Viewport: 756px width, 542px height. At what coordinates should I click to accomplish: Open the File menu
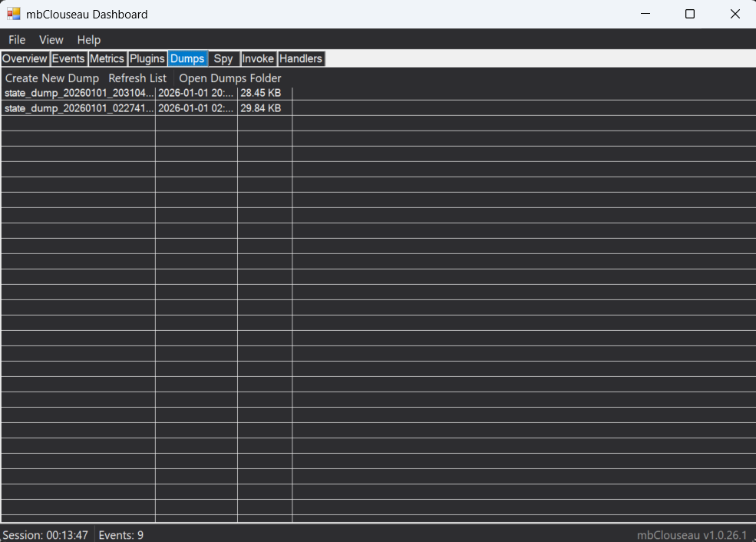(16, 39)
